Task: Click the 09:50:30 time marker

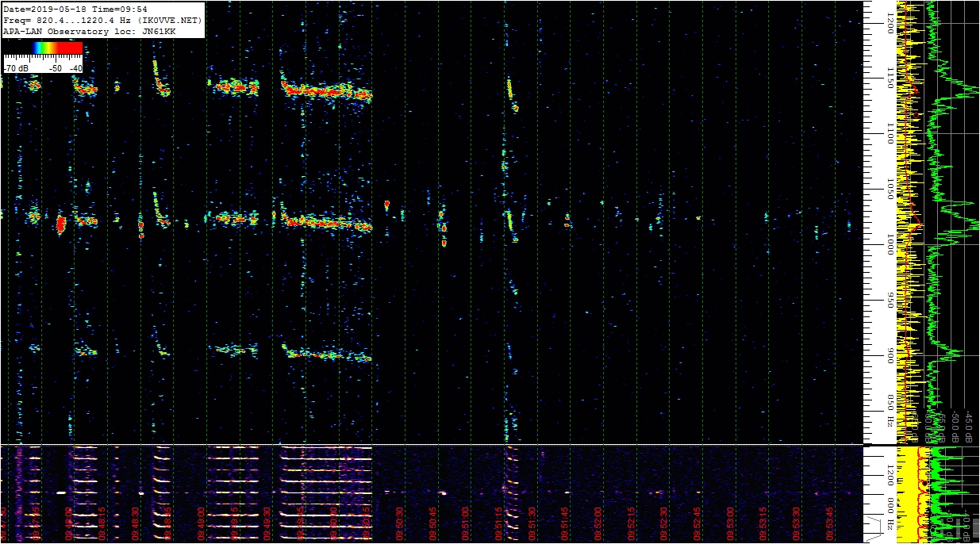Action: click(x=400, y=524)
